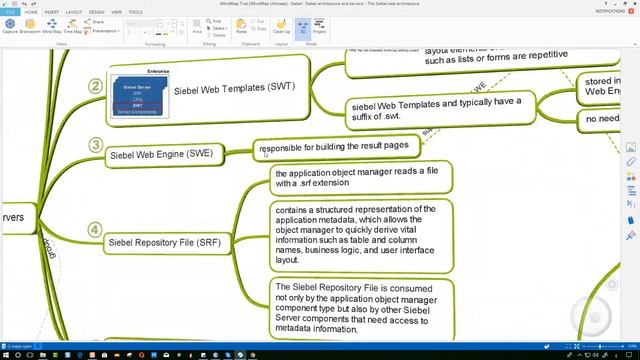Open the Presentation dropdown

(102, 31)
